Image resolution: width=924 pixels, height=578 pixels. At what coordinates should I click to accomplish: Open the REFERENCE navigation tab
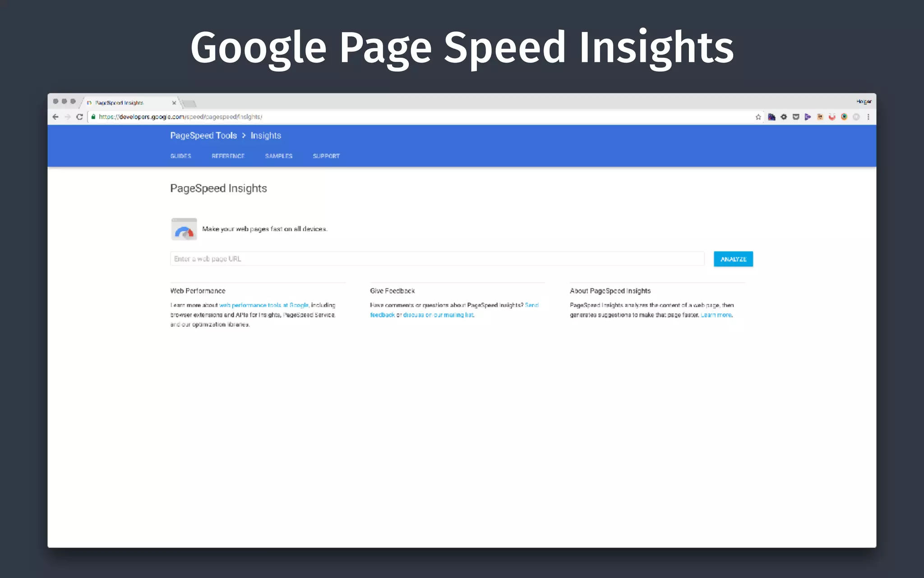pyautogui.click(x=228, y=156)
